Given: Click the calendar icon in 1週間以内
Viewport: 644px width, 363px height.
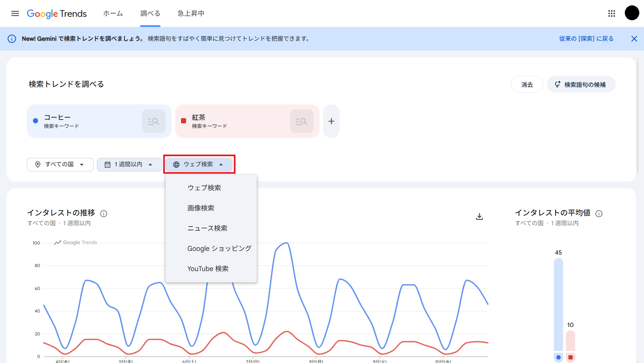Looking at the screenshot, I should point(107,164).
